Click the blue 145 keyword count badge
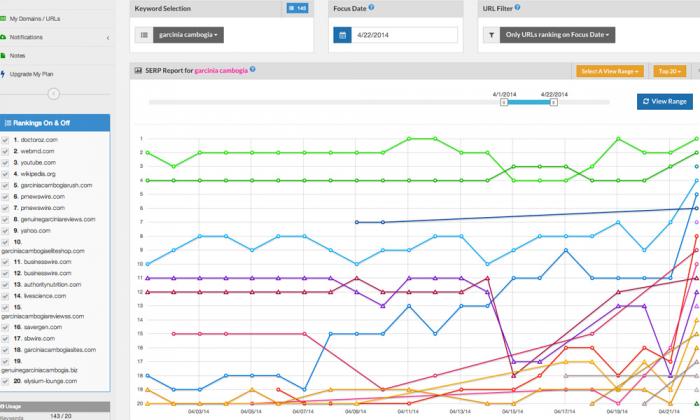The height and width of the screenshot is (420, 700). (297, 8)
